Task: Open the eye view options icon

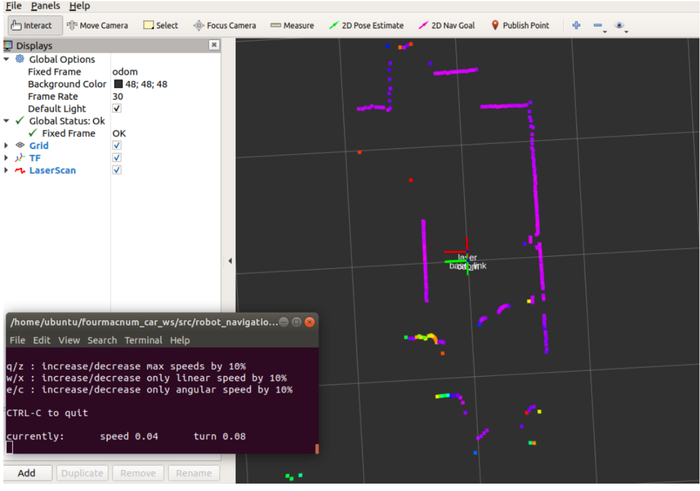Action: 619,25
